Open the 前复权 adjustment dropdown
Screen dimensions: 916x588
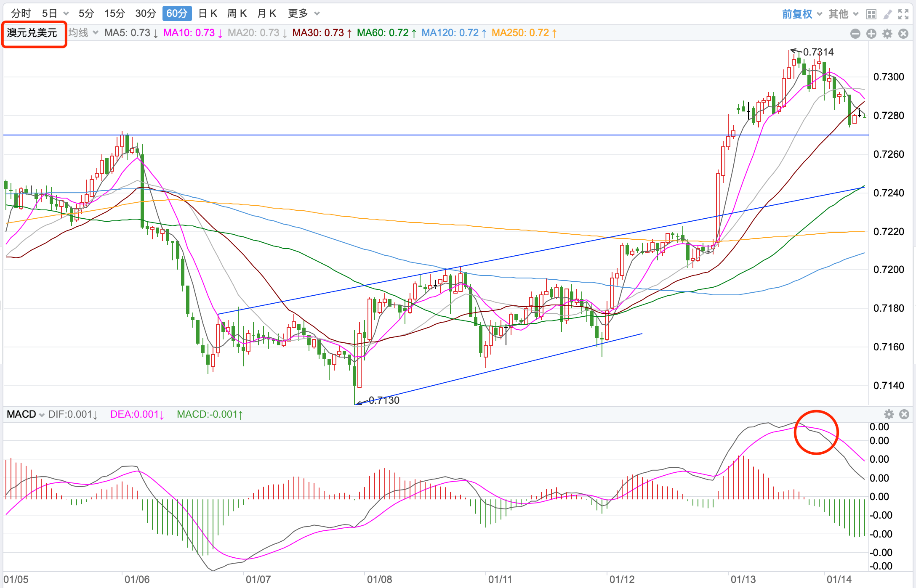click(802, 14)
